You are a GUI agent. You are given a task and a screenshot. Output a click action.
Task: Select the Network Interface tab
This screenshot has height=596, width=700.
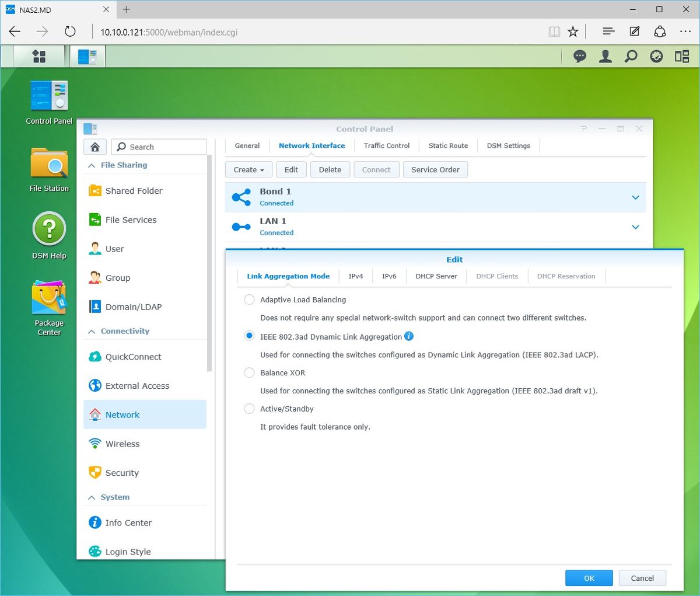[x=311, y=146]
